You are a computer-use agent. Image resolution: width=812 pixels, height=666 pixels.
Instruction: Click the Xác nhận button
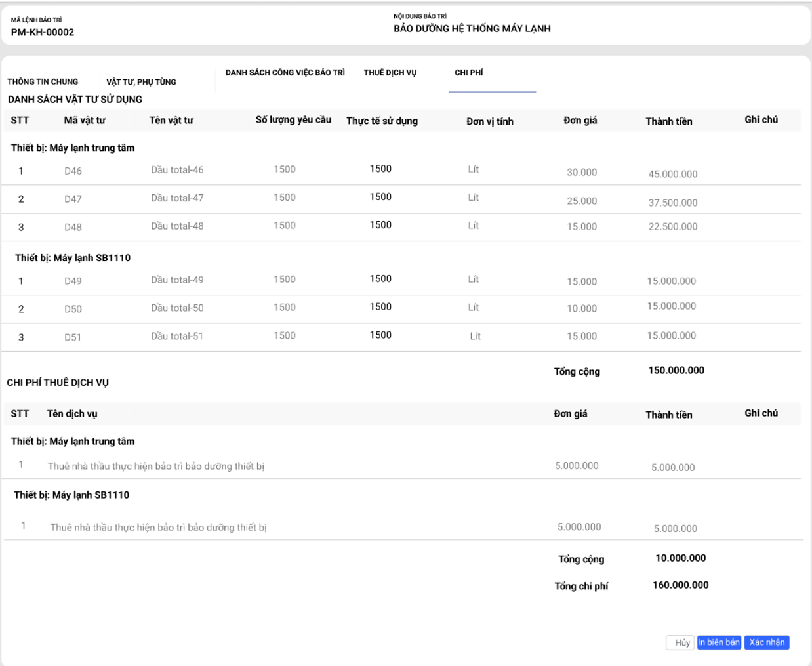767,642
